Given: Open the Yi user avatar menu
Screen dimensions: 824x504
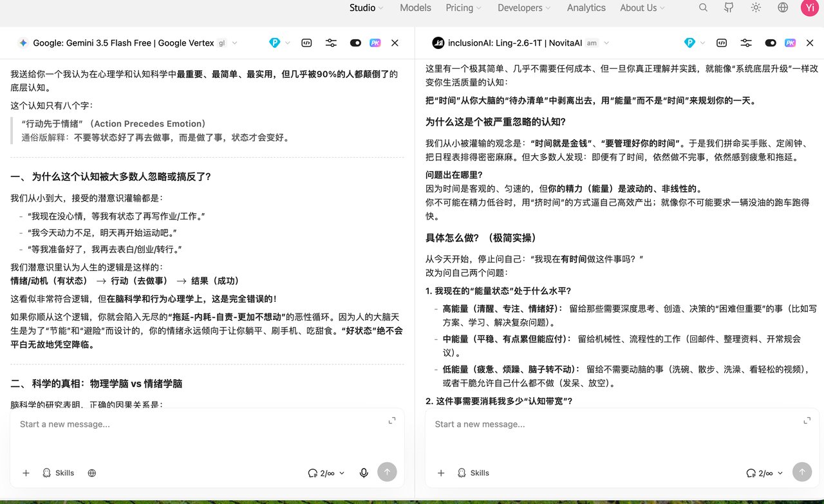Looking at the screenshot, I should 809,8.
